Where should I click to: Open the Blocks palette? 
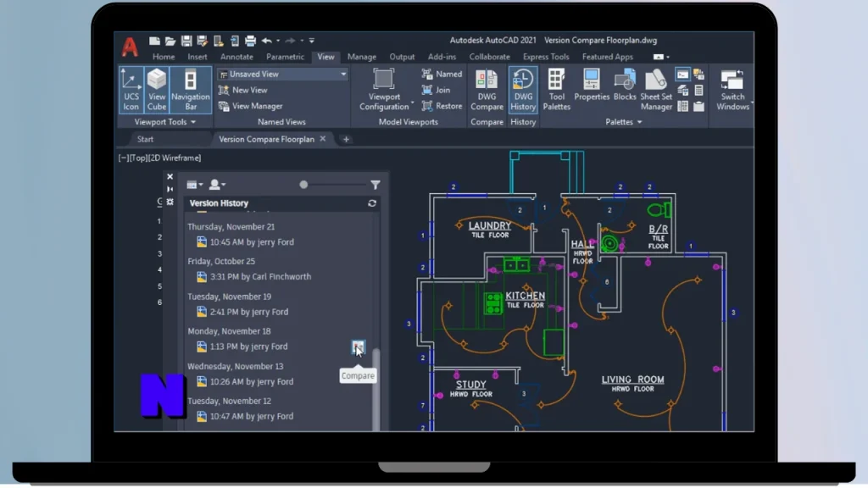(x=625, y=89)
